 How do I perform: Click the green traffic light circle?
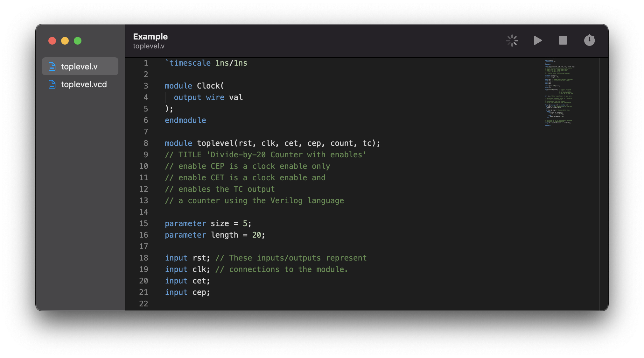point(77,41)
